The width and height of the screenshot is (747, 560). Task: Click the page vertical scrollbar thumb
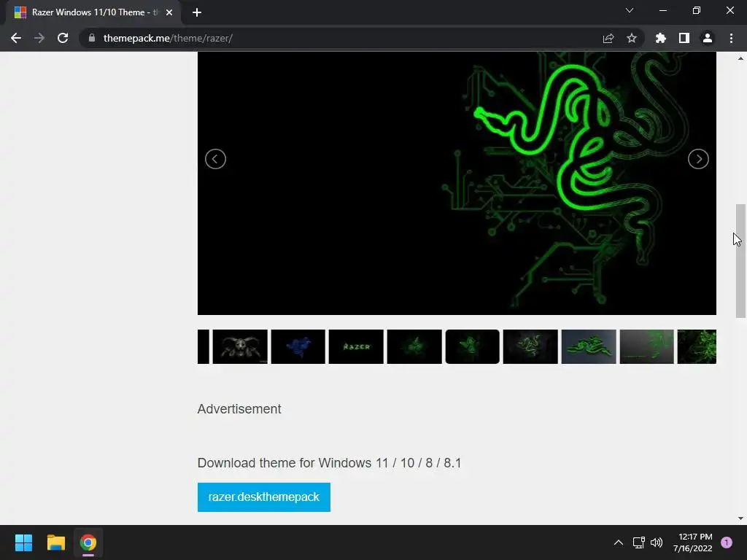(740, 261)
